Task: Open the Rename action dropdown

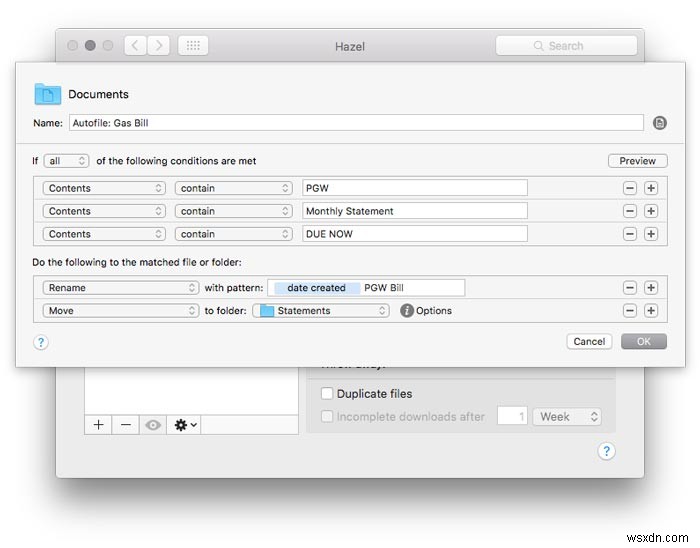Action: pos(121,288)
